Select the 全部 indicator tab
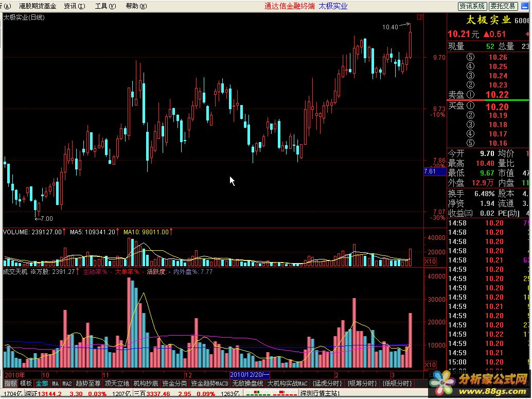532x399 pixels. (42, 384)
